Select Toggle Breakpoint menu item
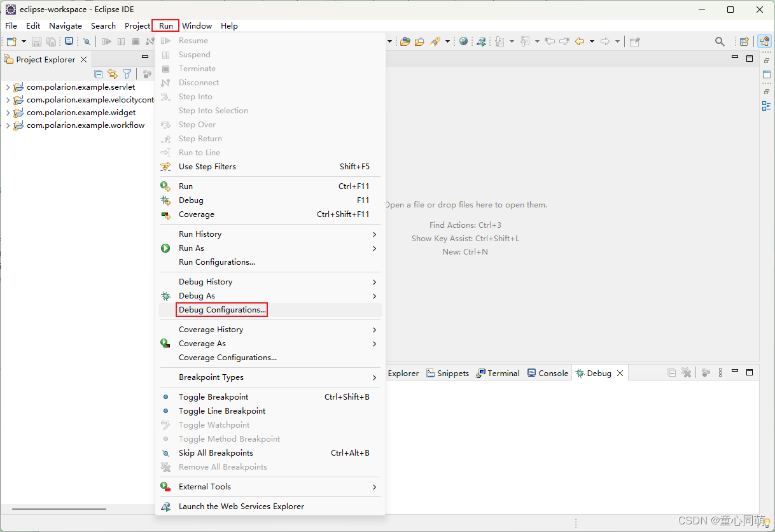Viewport: 775px width, 532px height. (270, 397)
